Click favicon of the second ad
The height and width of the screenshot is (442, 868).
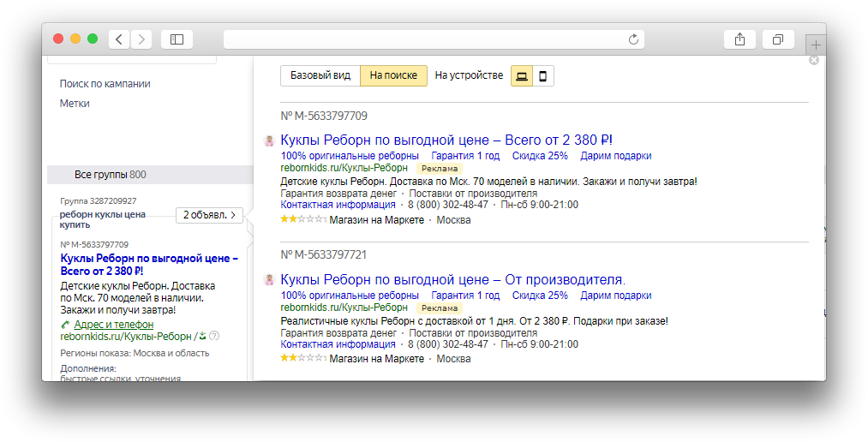coord(269,280)
